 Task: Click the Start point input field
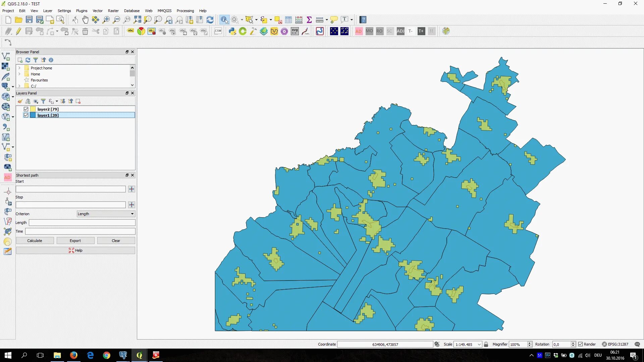[x=70, y=189]
